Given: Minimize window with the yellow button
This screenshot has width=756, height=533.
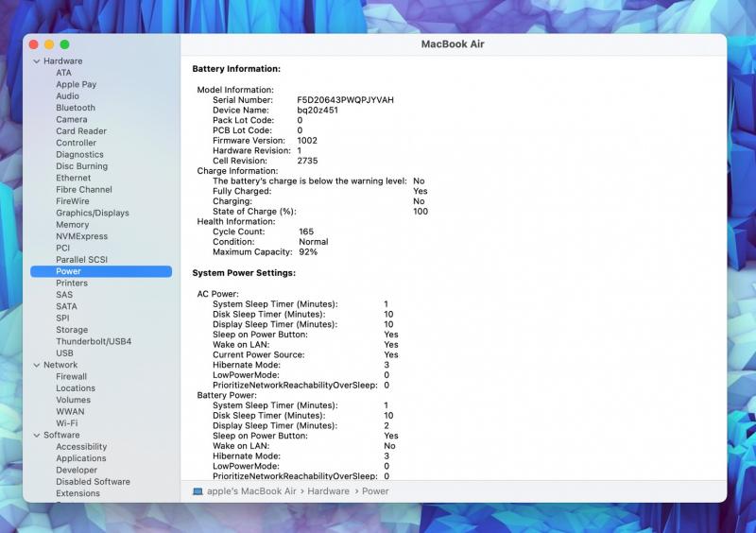Looking at the screenshot, I should [x=49, y=44].
